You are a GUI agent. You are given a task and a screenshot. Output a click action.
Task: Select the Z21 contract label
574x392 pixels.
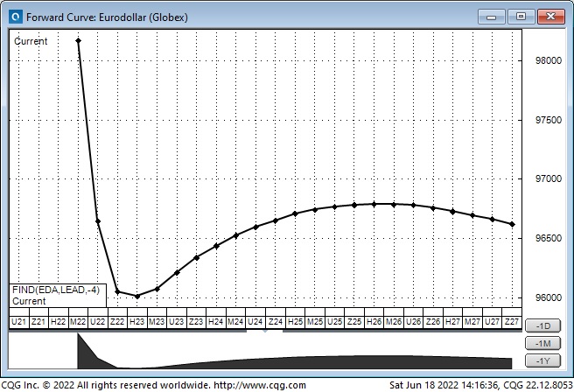click(38, 322)
